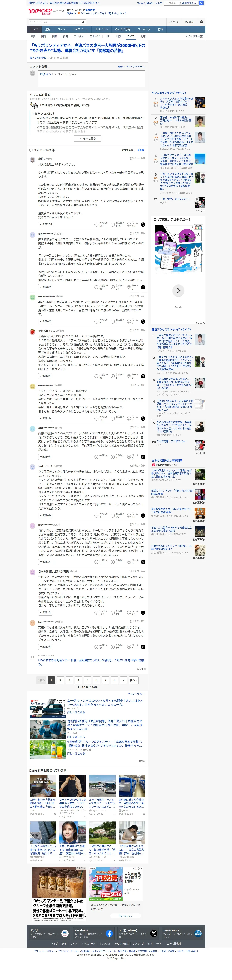Click the login-to-comment text box
Image resolution: width=232 pixels, height=980 pixels.
[91, 79]
